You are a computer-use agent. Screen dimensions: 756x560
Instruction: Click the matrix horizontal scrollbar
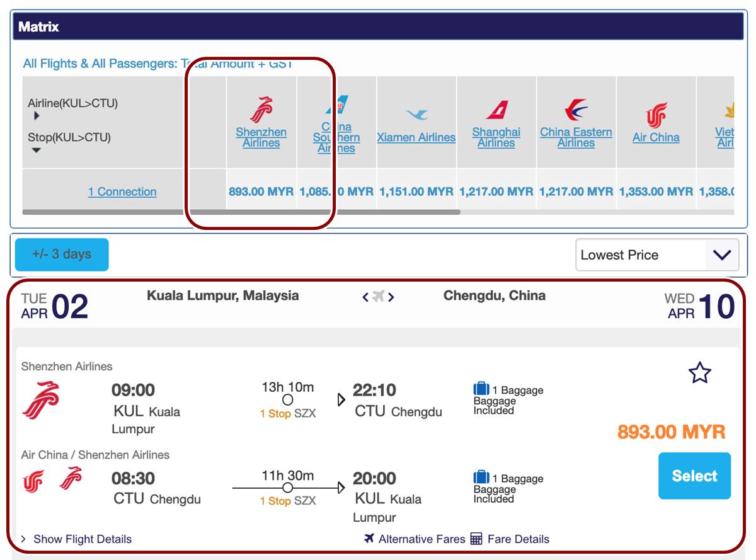coord(241,212)
